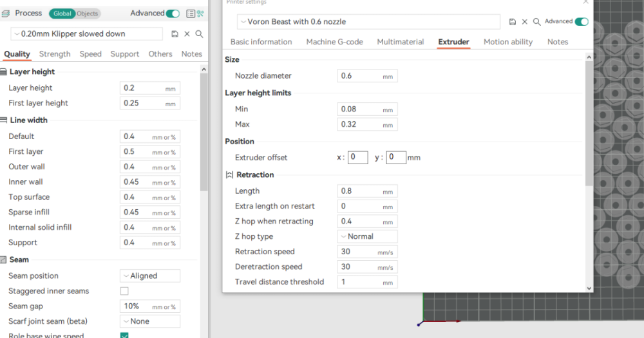The height and width of the screenshot is (338, 644).
Task: Open the settings list view icon beside Advanced
Action: click(x=191, y=14)
